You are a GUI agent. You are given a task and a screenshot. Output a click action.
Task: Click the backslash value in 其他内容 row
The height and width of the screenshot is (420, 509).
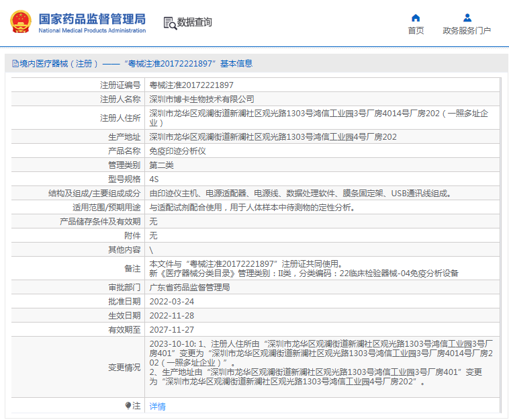click(151, 250)
